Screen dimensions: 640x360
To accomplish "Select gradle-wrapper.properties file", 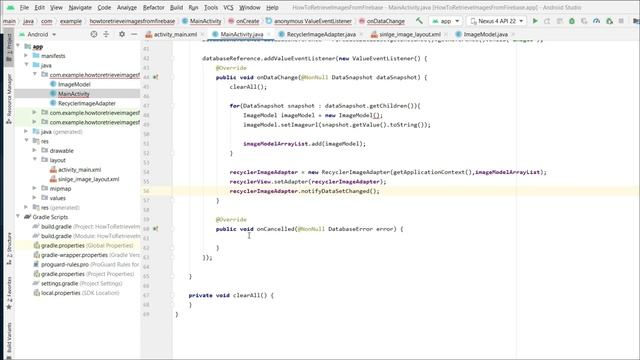I will point(87,255).
